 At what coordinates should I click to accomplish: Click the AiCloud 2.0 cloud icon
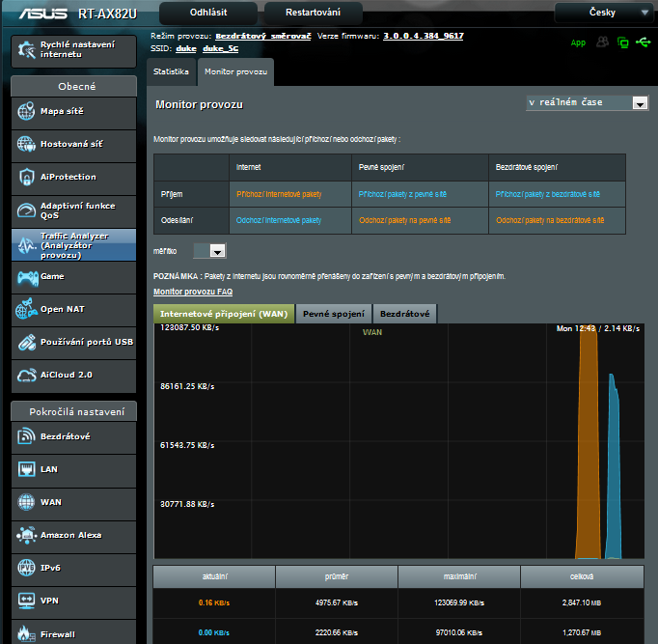point(26,375)
